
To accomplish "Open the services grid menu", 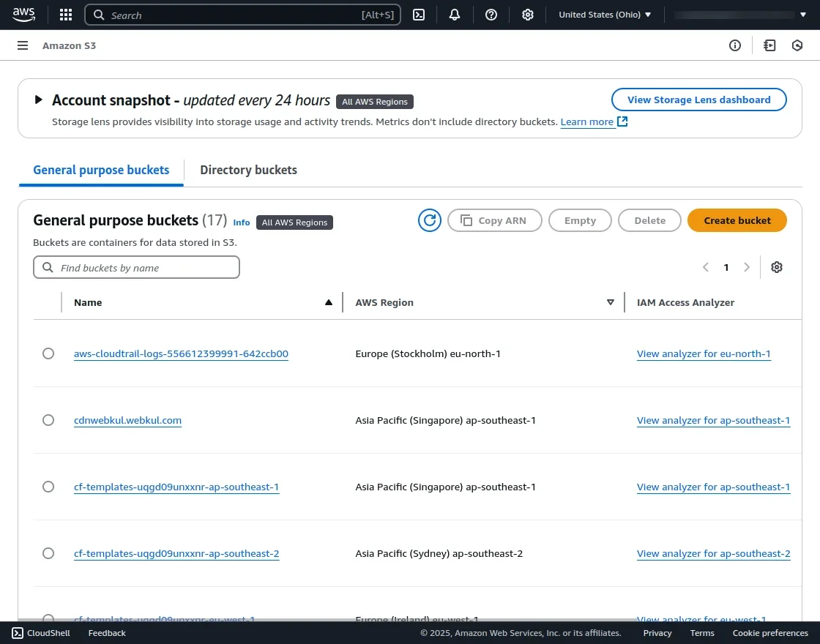I will 66,15.
